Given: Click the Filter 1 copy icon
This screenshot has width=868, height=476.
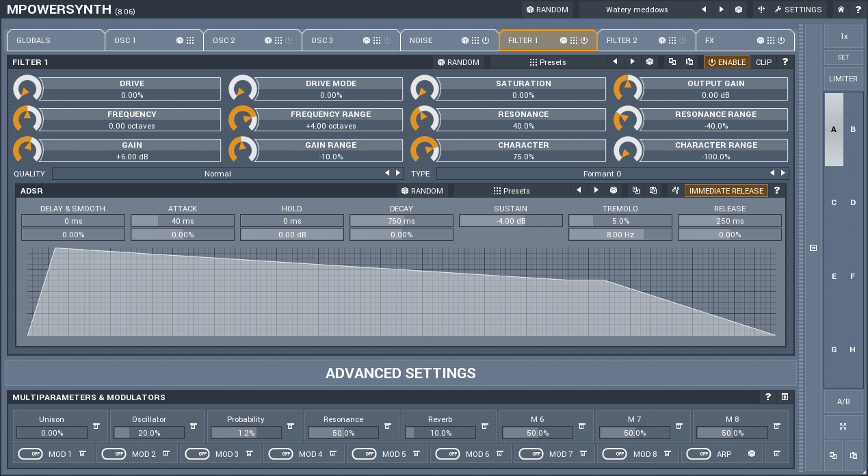Looking at the screenshot, I should pos(672,62).
